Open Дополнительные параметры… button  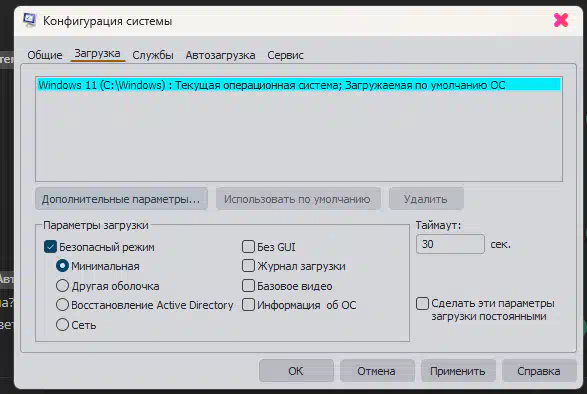[x=121, y=199]
